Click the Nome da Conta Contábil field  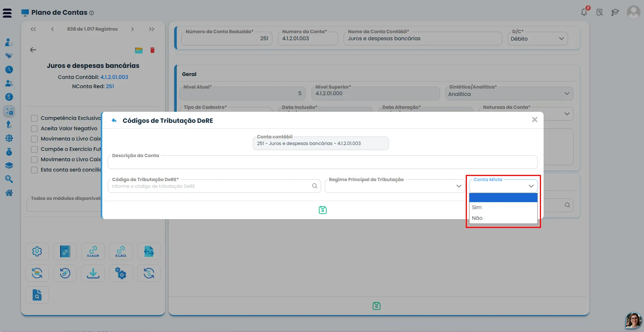[x=423, y=38]
